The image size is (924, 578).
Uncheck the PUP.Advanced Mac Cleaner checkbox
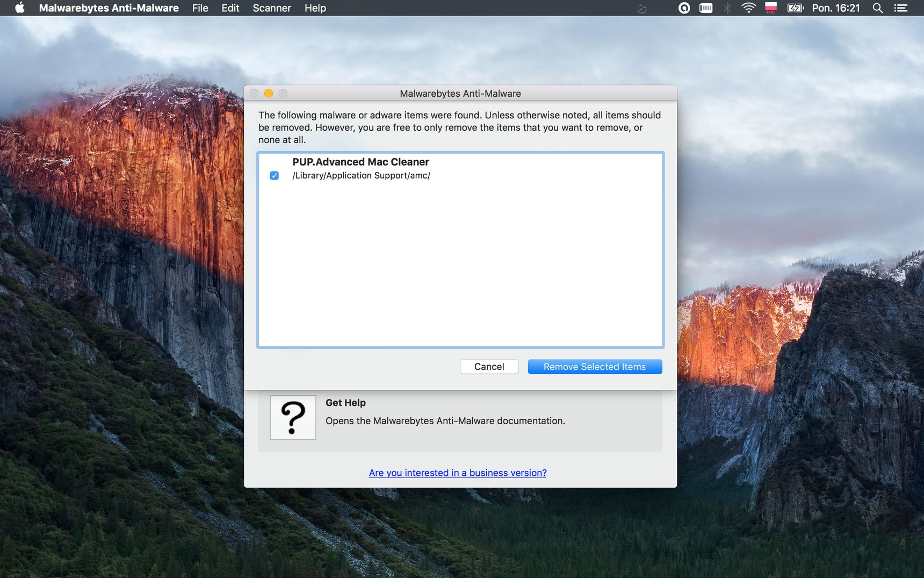[274, 176]
